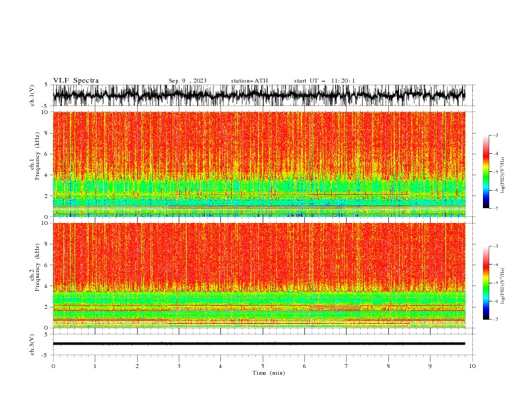Click the ch.1 frequency spectrogram panel
This screenshot has width=532, height=411.
coord(259,164)
